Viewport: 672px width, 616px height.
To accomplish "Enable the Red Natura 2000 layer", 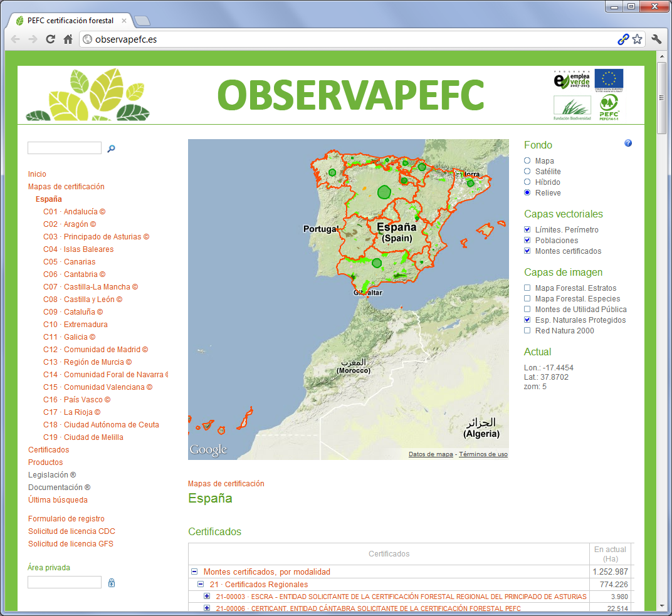I will pos(527,331).
